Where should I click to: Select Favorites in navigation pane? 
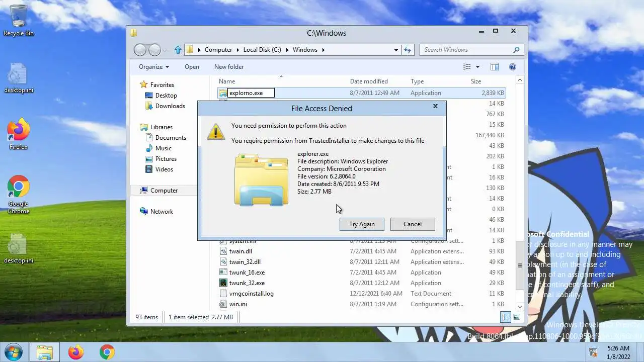pyautogui.click(x=162, y=85)
